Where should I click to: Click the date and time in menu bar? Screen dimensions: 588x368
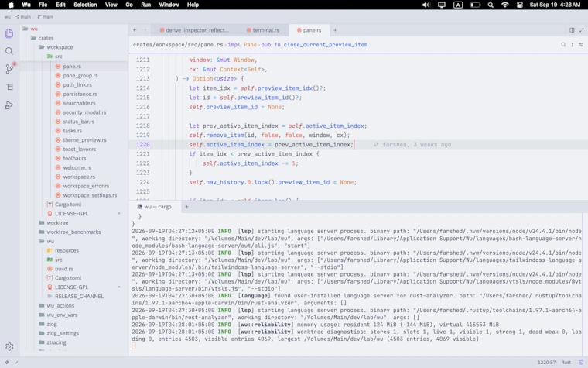pos(555,5)
